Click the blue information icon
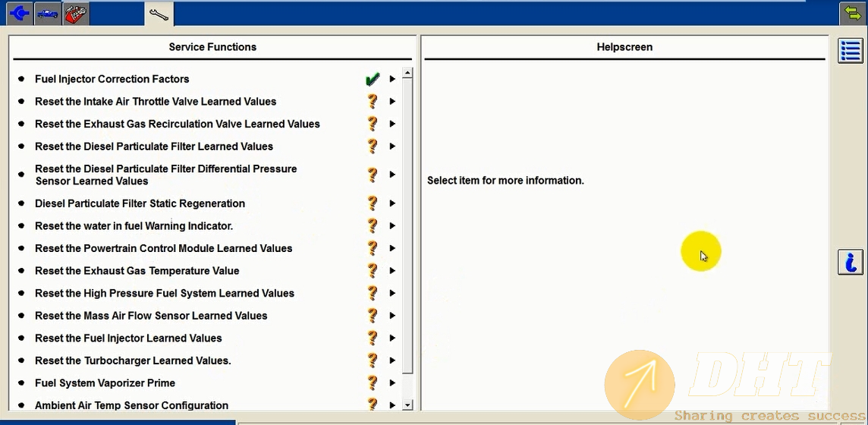Screen dimensions: 868x425 [851, 262]
